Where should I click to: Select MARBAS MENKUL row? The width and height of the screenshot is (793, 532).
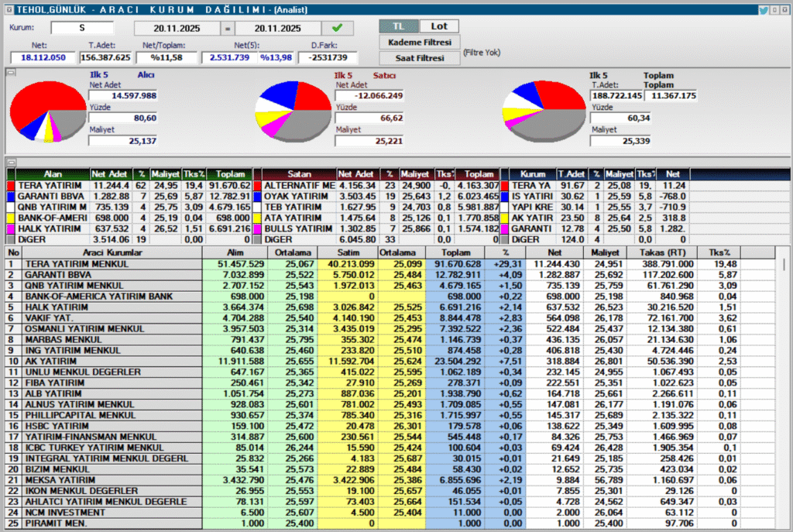click(x=390, y=340)
